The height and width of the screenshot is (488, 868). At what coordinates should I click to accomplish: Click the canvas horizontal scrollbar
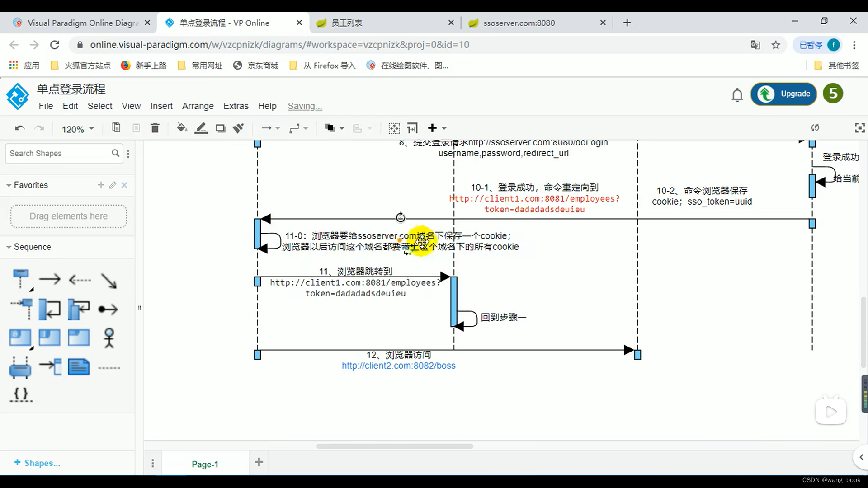(395, 446)
